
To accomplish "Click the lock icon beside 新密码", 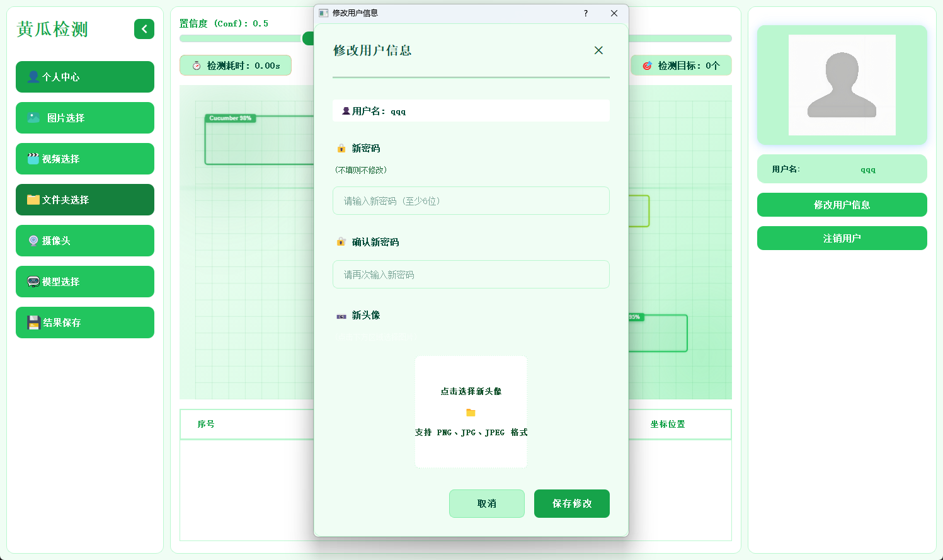I will tap(341, 148).
